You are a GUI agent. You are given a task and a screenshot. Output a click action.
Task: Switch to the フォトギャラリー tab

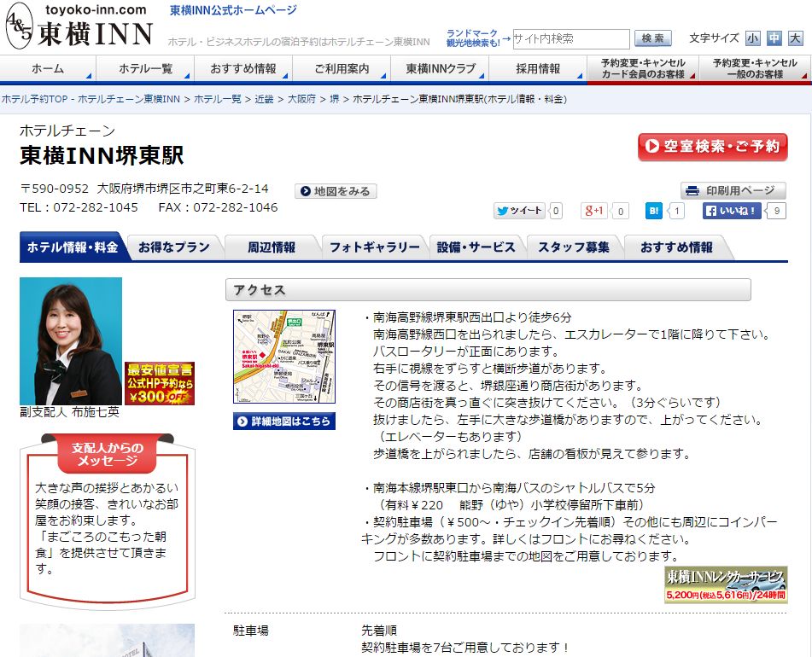pos(375,247)
